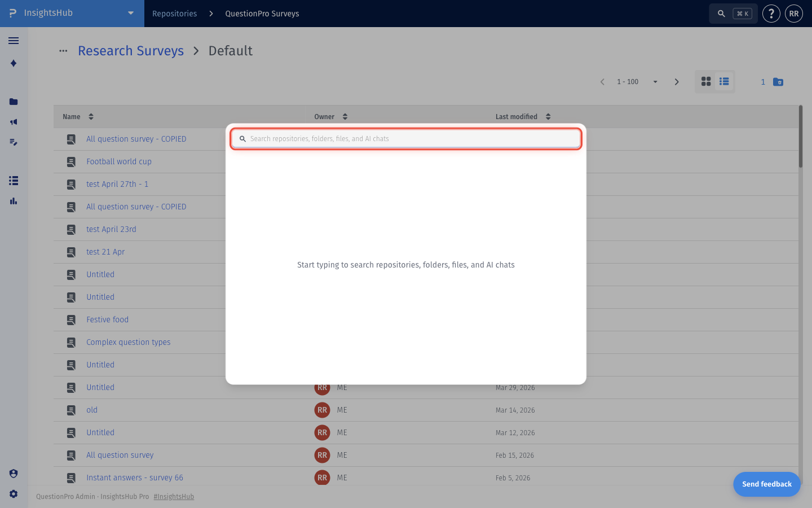
Task: Open the RR user avatar menu
Action: click(794, 14)
